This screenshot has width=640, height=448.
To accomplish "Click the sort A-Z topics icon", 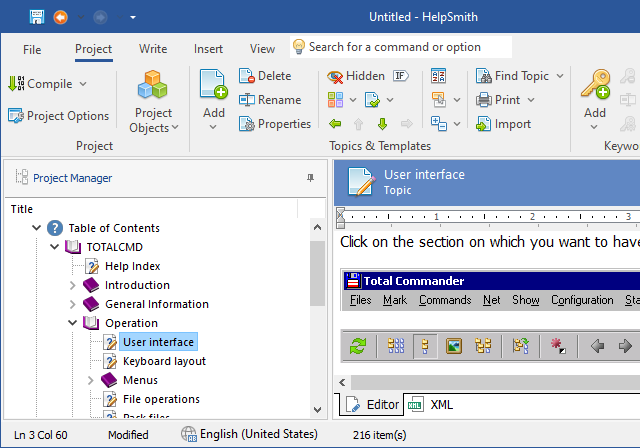I will pos(438,76).
